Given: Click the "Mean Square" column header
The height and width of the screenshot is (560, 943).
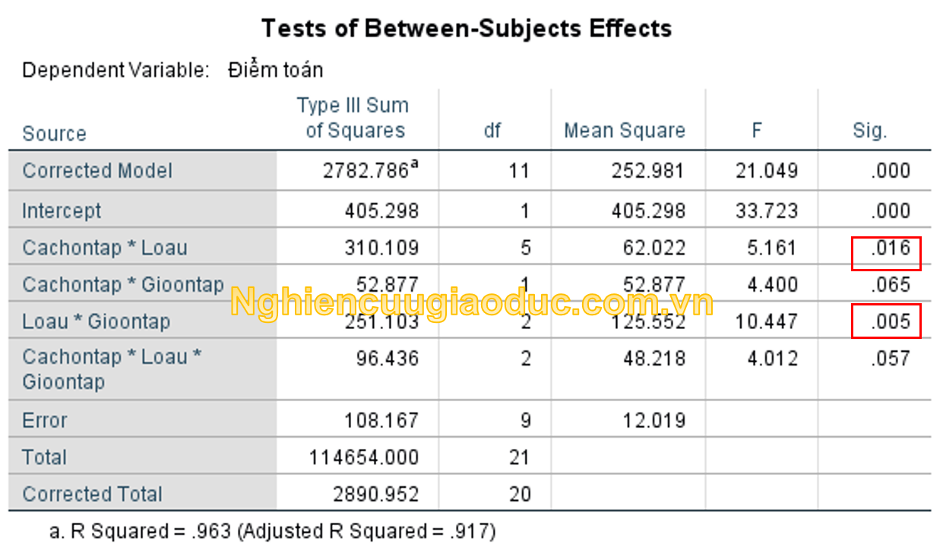Looking at the screenshot, I should [624, 131].
